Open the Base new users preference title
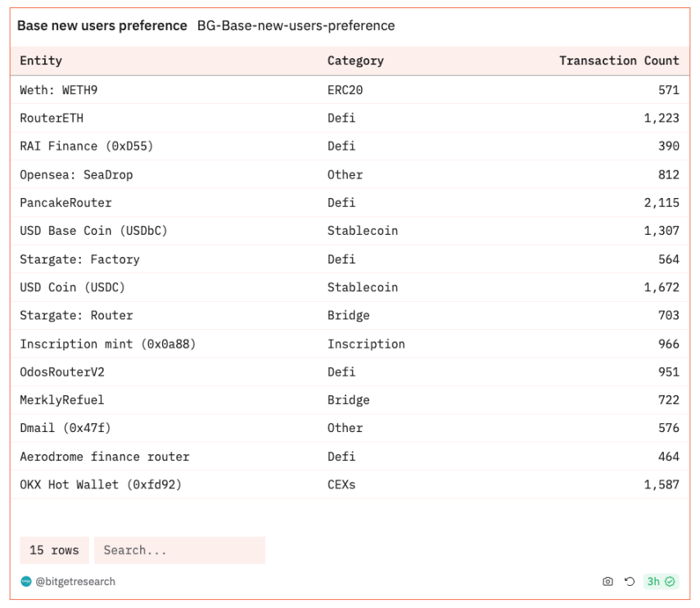Image resolution: width=700 pixels, height=608 pixels. (x=102, y=25)
